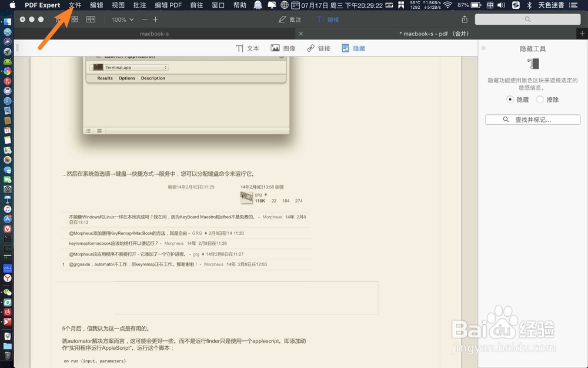Switch to 批注 annotate mode
The width and height of the screenshot is (588, 368).
pos(289,19)
